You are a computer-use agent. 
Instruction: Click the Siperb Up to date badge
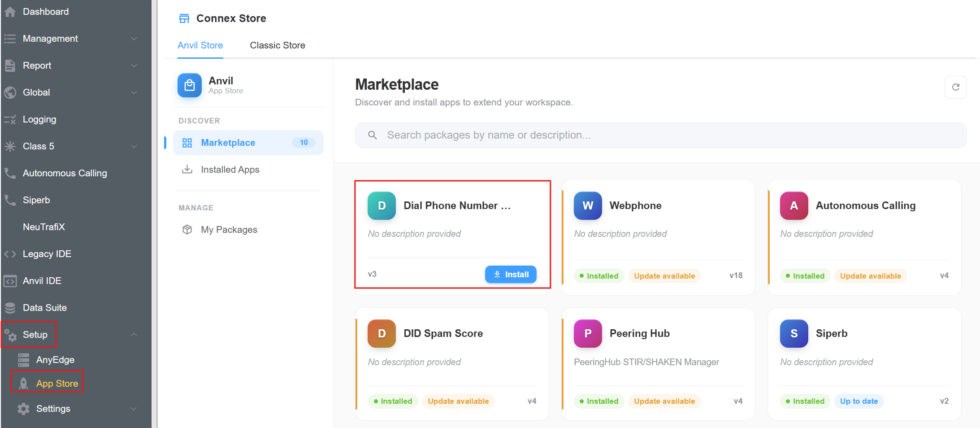coord(859,401)
